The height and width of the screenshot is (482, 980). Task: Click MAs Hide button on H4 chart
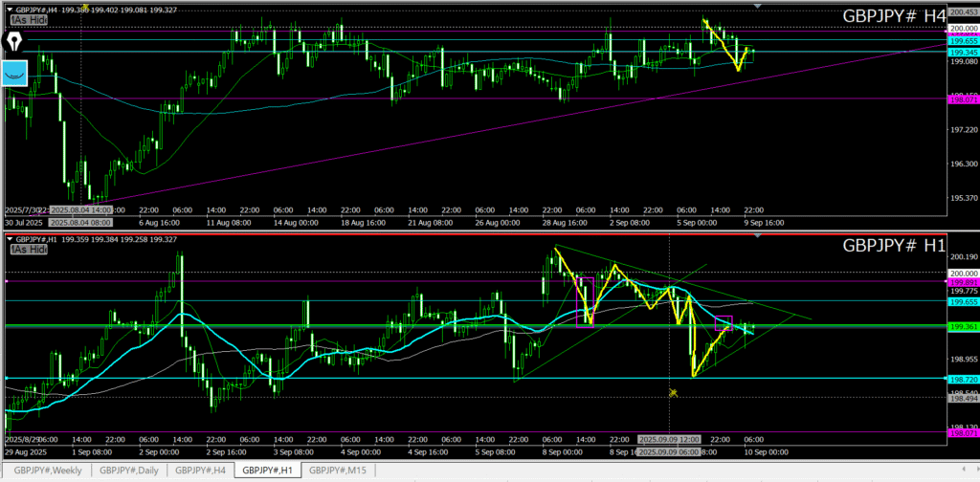30,21
